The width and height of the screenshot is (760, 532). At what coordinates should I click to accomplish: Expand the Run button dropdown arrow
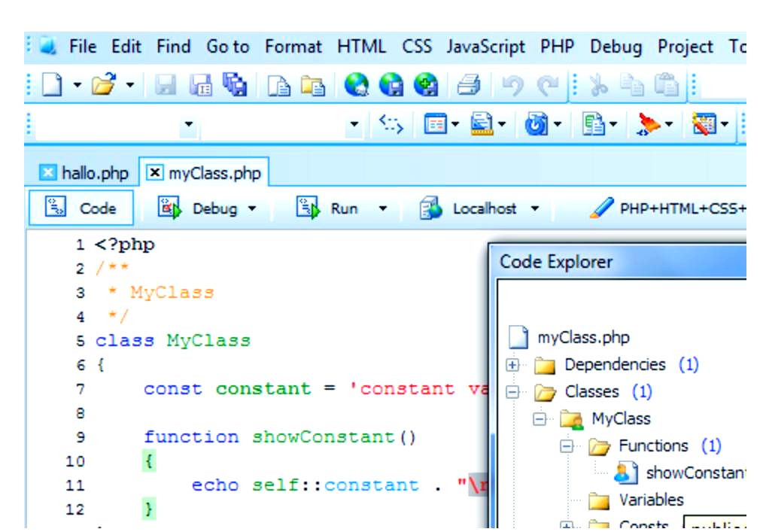pos(383,209)
